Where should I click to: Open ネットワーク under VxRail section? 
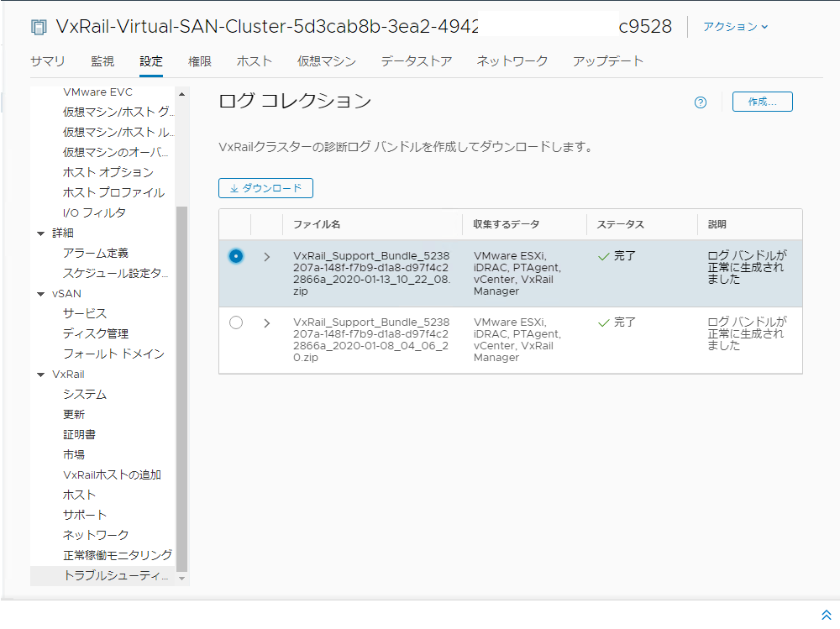click(96, 535)
